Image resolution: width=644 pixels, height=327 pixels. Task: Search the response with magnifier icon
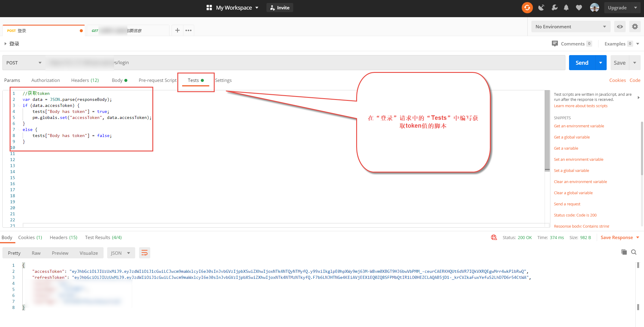tap(634, 252)
